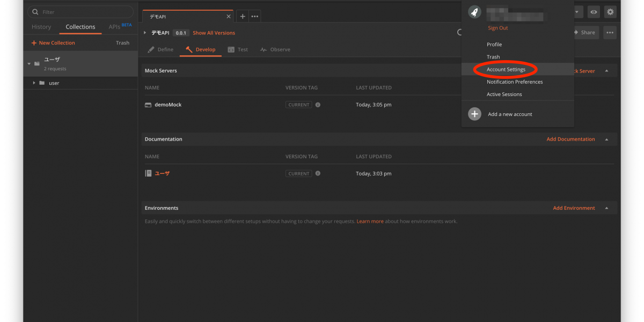Expand the デモAPI details triangle

(x=145, y=33)
